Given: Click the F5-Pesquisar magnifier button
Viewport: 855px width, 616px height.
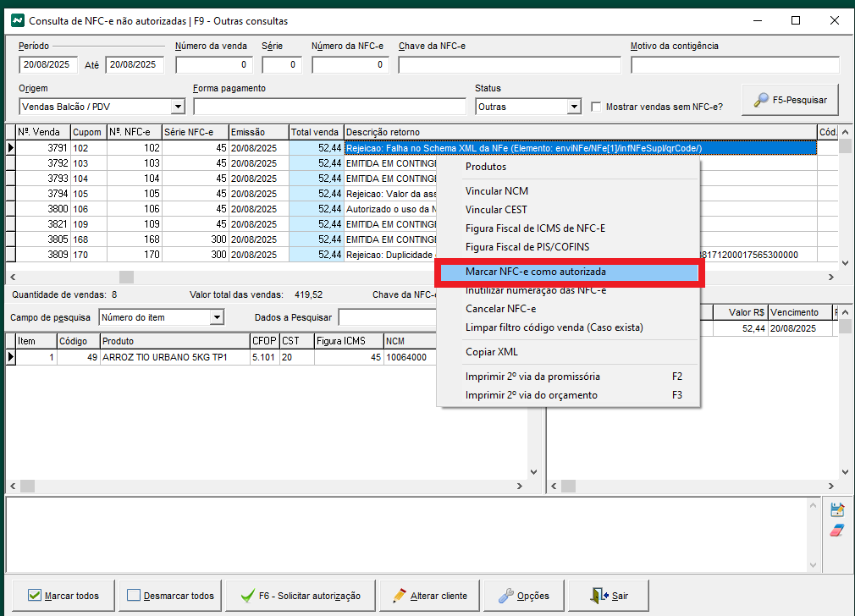Looking at the screenshot, I should (790, 100).
